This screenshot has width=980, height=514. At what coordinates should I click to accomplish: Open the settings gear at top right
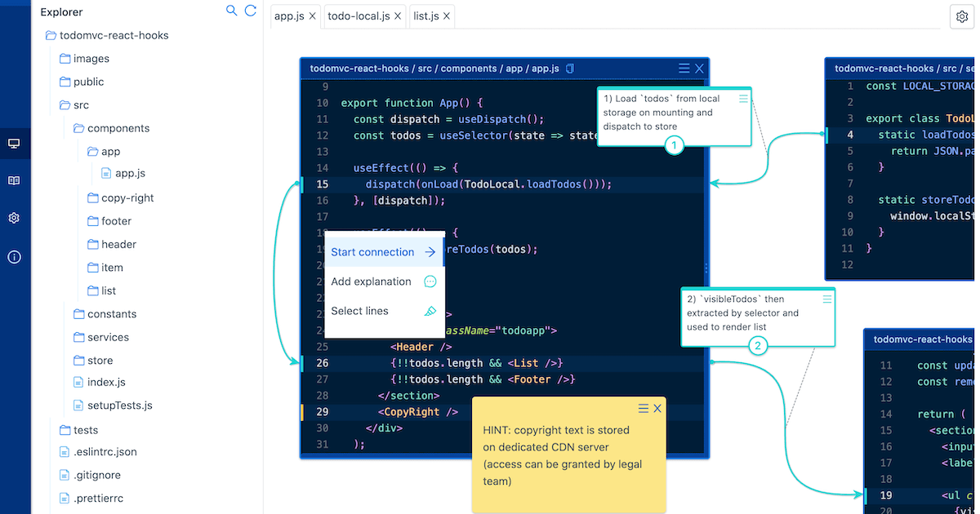(x=962, y=16)
